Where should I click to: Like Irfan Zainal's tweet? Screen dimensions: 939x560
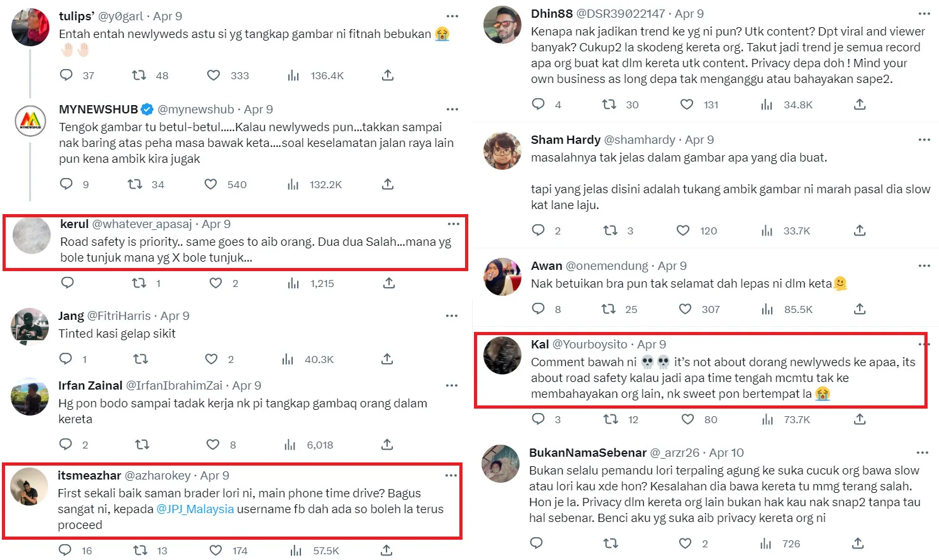213,445
